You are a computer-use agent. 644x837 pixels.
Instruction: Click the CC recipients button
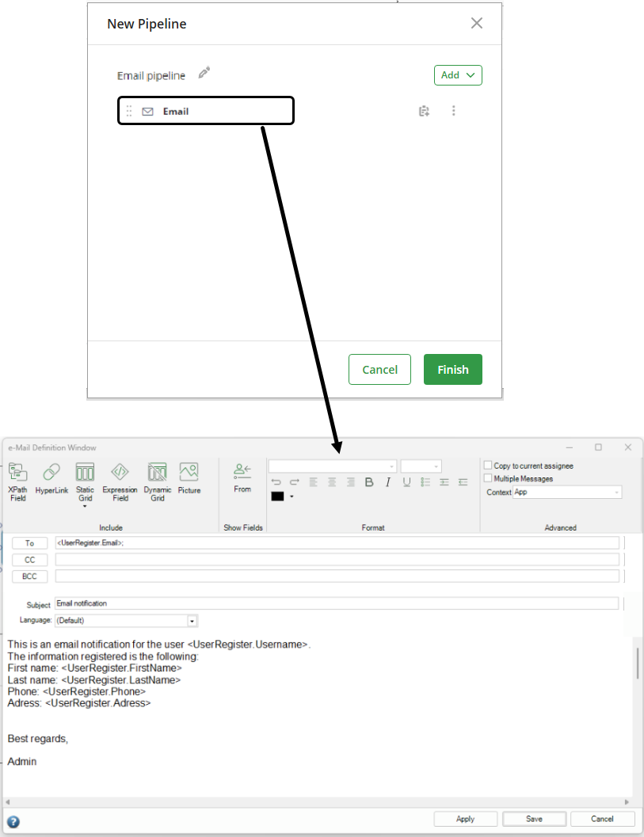tap(30, 559)
